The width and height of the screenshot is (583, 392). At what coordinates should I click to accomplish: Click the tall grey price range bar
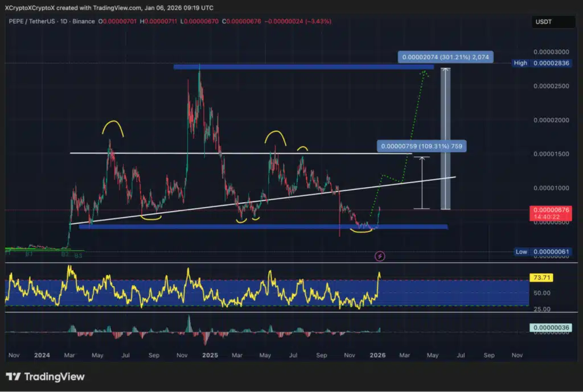click(x=446, y=139)
